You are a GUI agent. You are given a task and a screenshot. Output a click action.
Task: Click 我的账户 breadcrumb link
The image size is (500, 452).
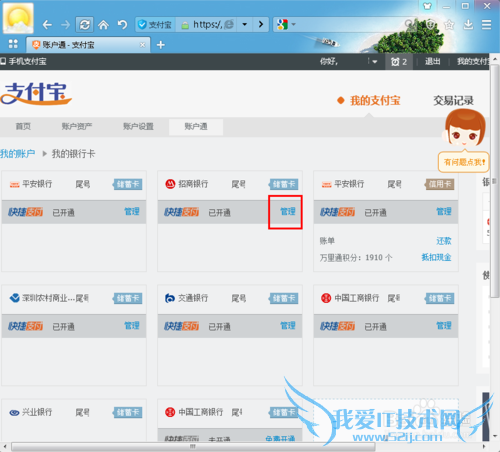pyautogui.click(x=17, y=154)
